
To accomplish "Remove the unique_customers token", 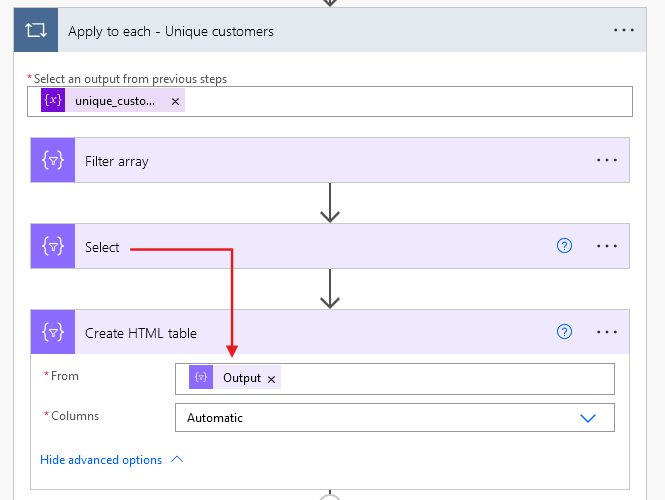I will point(175,101).
